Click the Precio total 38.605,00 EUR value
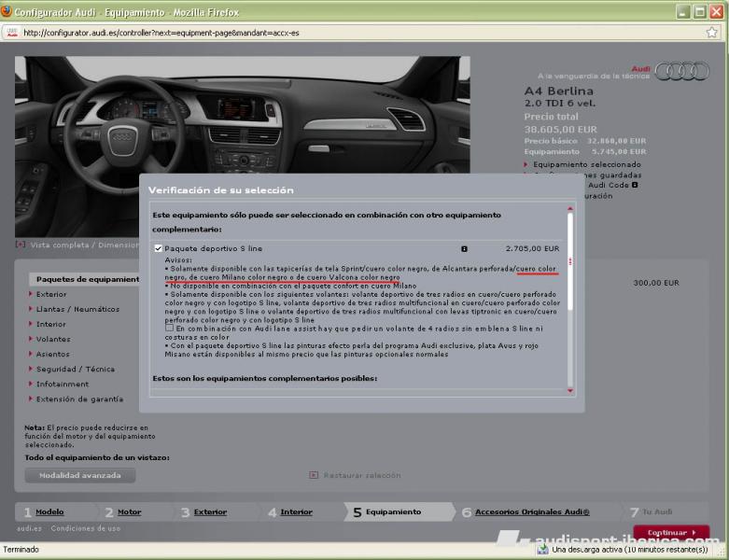This screenshot has width=729, height=560. [x=560, y=129]
